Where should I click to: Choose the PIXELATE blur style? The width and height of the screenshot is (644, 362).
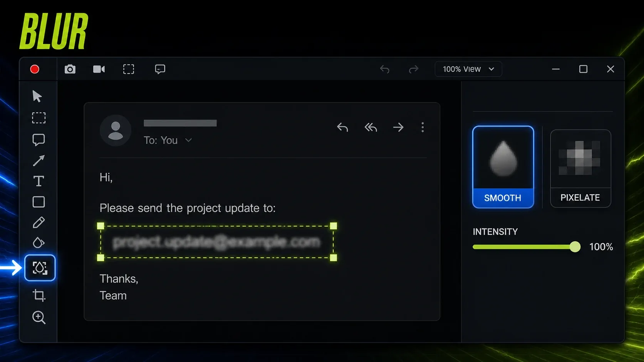point(580,168)
